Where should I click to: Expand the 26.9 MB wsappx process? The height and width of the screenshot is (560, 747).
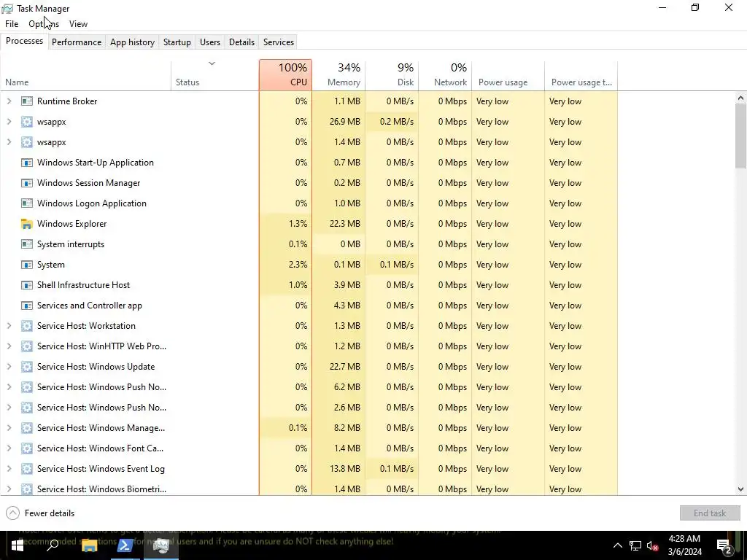pyautogui.click(x=9, y=122)
